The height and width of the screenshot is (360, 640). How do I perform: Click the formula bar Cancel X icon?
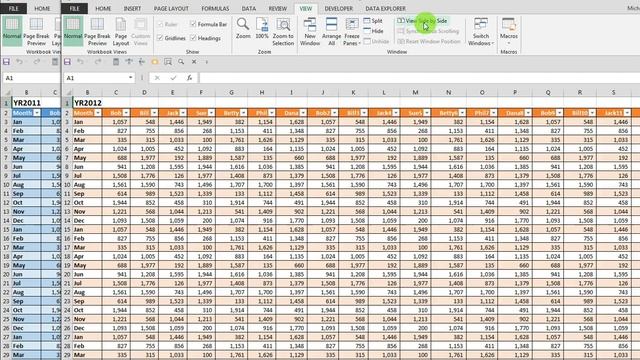tap(157, 78)
